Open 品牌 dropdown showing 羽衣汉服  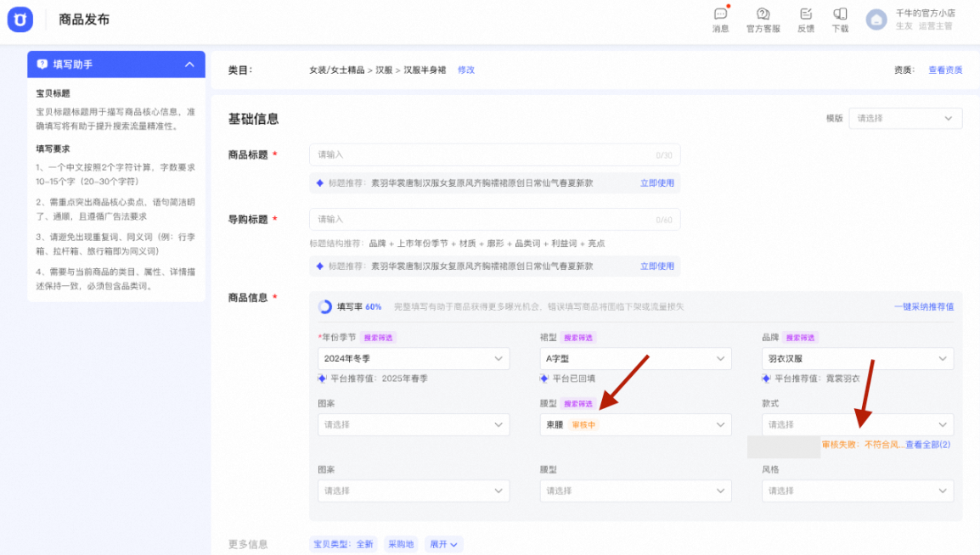[x=858, y=358]
